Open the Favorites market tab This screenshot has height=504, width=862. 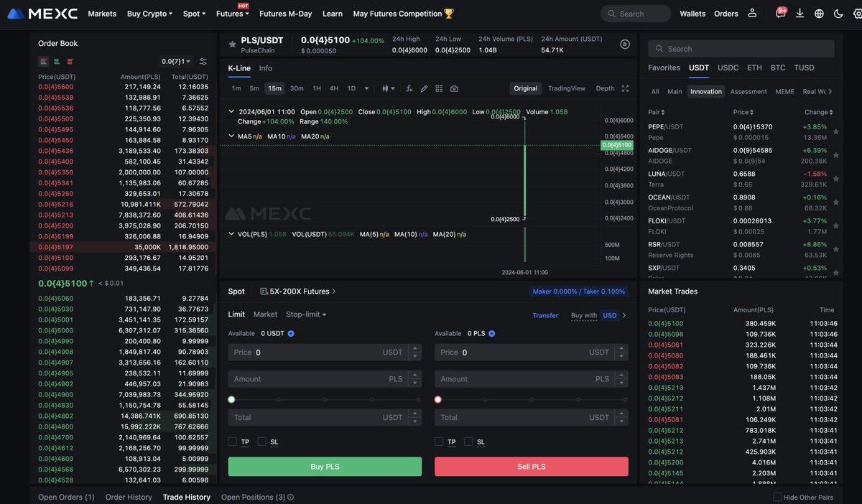664,67
